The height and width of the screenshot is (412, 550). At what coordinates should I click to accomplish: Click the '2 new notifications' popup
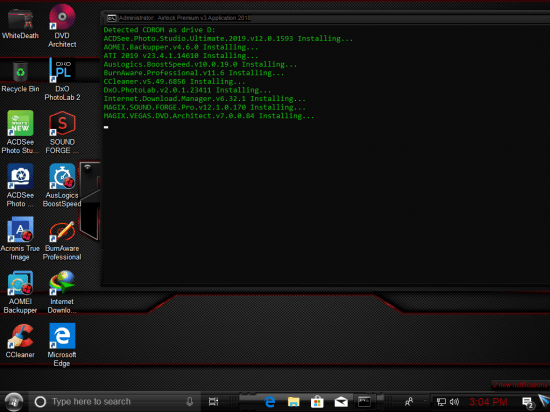[520, 385]
